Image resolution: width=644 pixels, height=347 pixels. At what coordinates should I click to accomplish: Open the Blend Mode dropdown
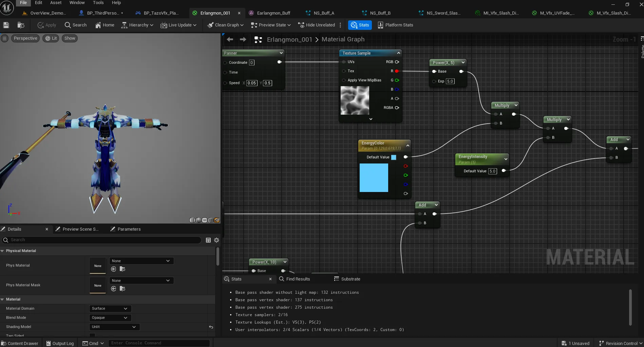110,318
